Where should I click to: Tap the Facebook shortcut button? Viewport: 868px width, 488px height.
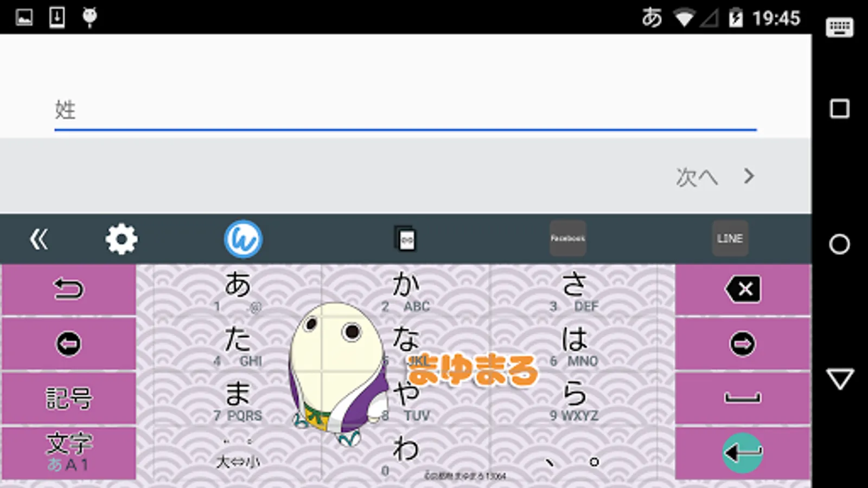[x=568, y=239]
